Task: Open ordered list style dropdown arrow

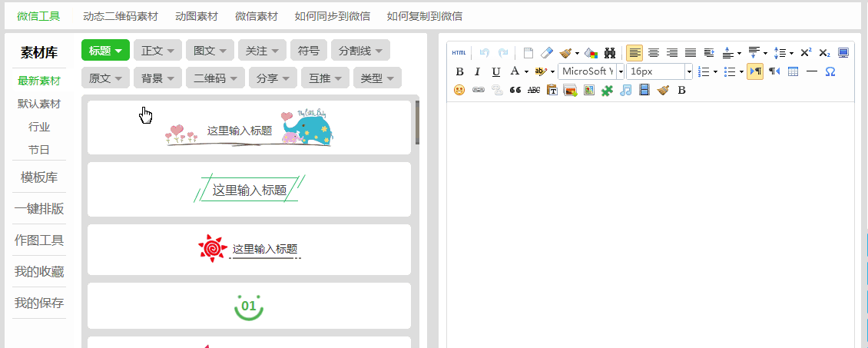Action: [x=715, y=71]
